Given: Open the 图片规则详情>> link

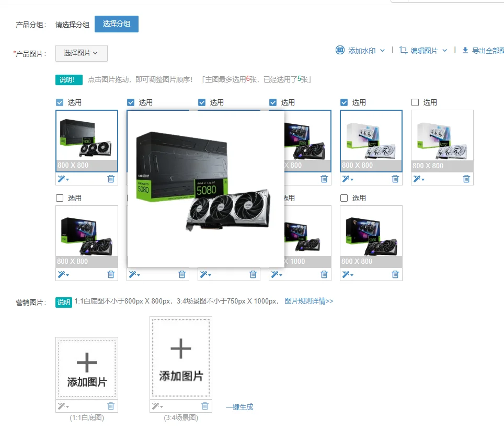Looking at the screenshot, I should pyautogui.click(x=308, y=301).
